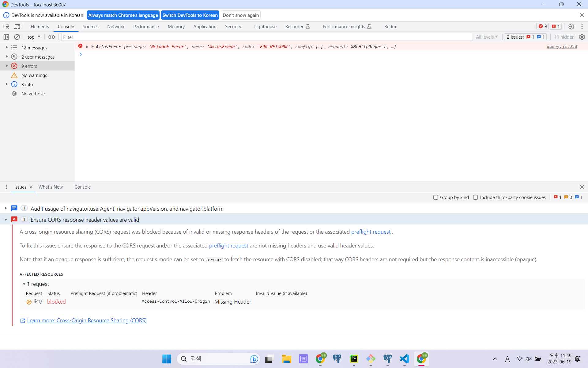
Task: Toggle the device toolbar icon
Action: 17,27
